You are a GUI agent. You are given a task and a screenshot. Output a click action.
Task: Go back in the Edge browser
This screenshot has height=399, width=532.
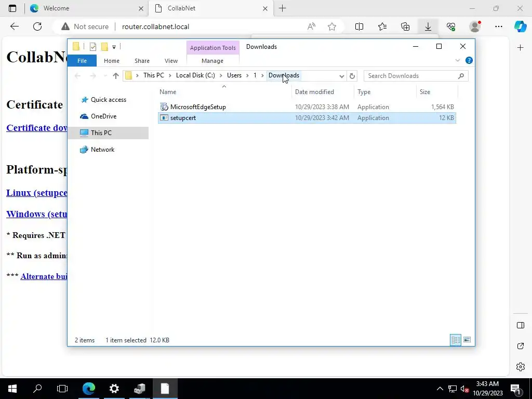pos(14,26)
